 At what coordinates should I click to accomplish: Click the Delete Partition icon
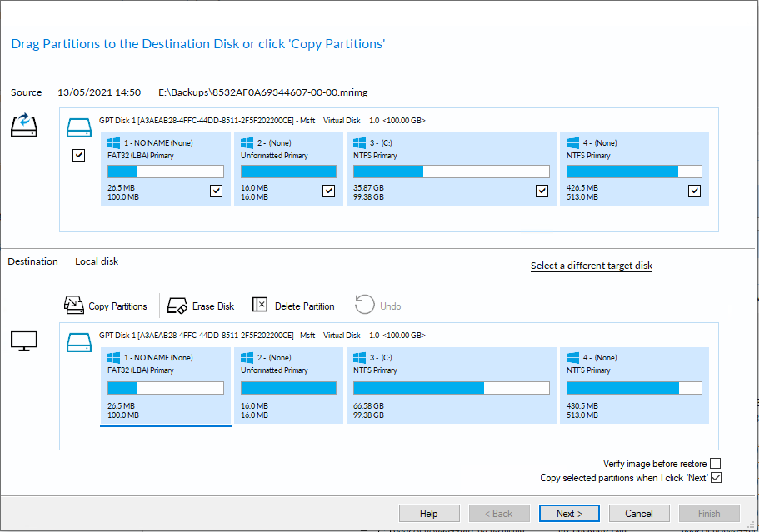[x=260, y=305]
